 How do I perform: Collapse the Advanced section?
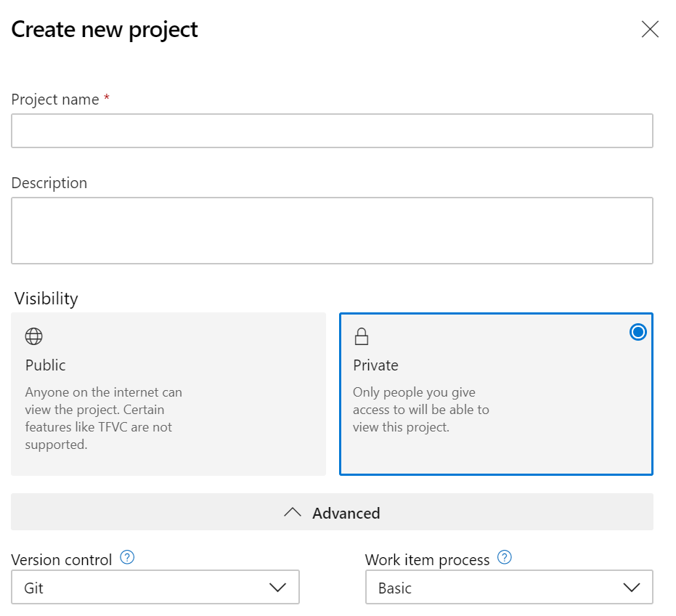point(332,513)
